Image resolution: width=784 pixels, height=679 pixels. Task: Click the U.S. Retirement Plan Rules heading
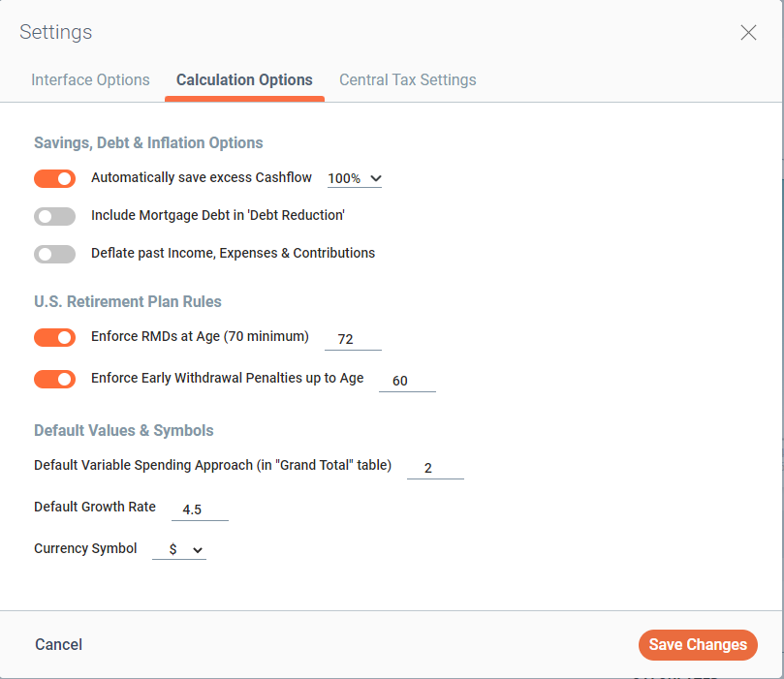tap(127, 301)
